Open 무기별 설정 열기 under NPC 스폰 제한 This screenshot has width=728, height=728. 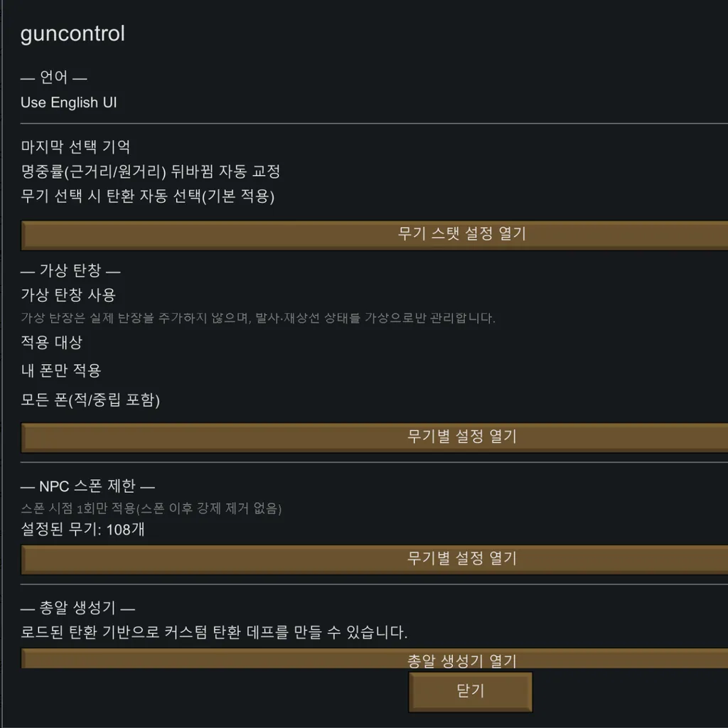(x=461, y=559)
